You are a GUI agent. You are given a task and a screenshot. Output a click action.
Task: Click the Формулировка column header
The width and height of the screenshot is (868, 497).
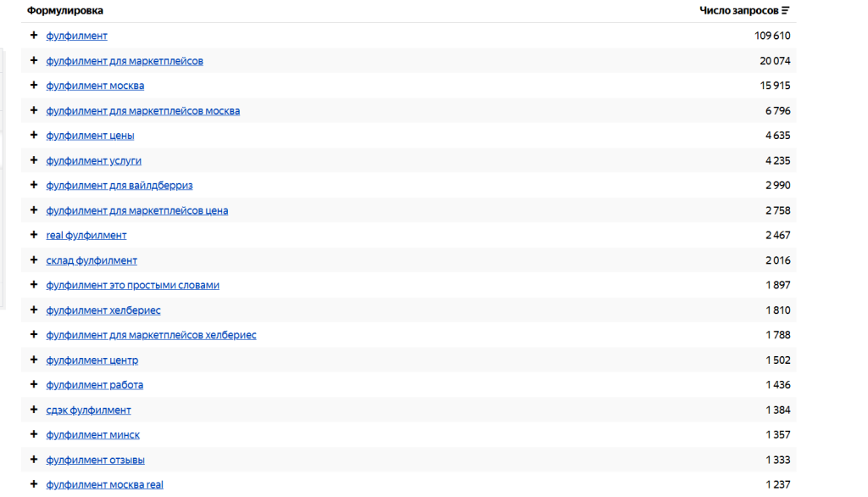(65, 11)
